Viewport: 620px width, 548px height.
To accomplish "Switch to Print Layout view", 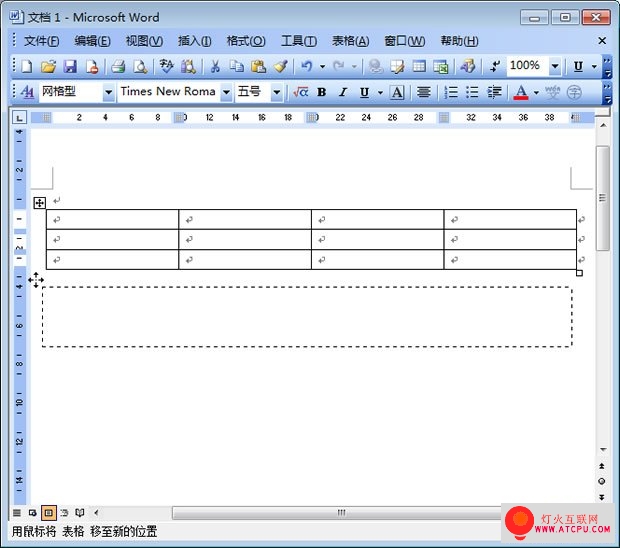I will click(x=49, y=513).
